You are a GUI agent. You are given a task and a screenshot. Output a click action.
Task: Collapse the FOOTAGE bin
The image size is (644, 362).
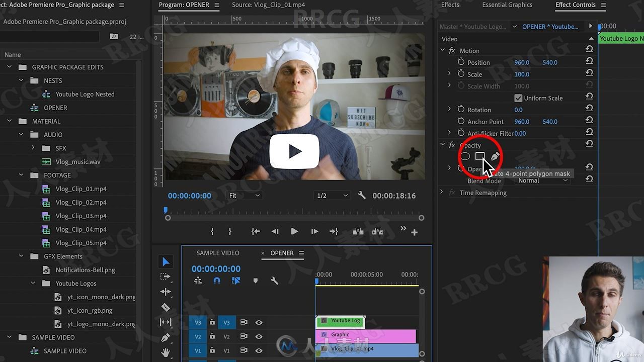click(x=21, y=175)
